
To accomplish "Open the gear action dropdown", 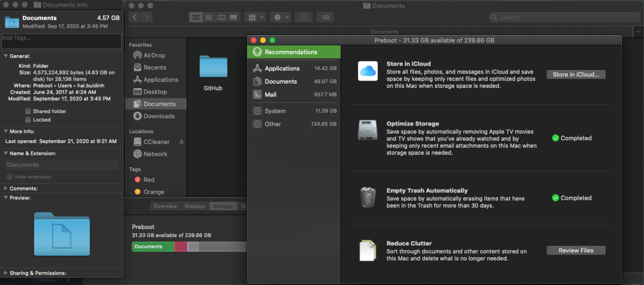I will (280, 17).
